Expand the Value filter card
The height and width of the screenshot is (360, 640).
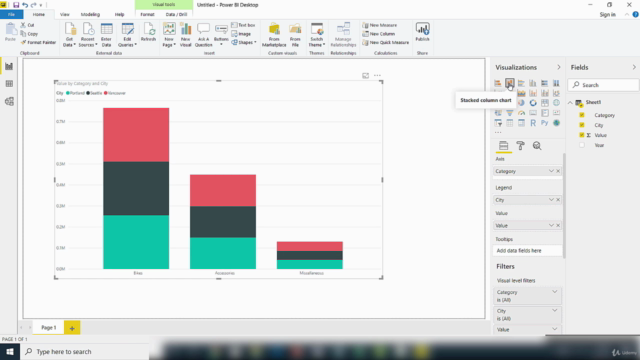pyautogui.click(x=554, y=329)
